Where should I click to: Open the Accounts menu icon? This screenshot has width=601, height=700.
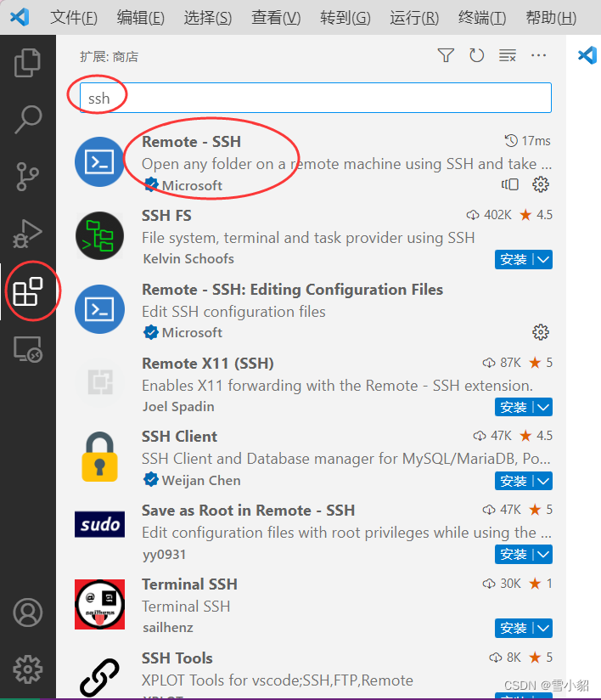pyautogui.click(x=28, y=612)
